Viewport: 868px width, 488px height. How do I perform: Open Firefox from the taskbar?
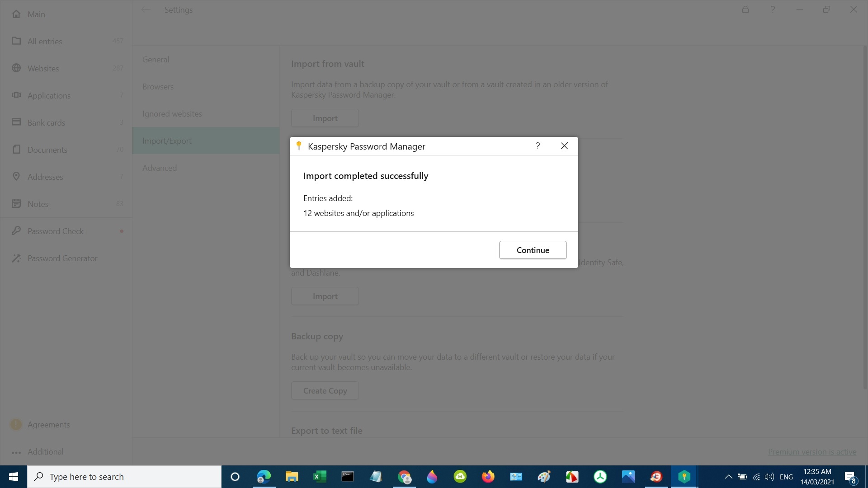488,477
